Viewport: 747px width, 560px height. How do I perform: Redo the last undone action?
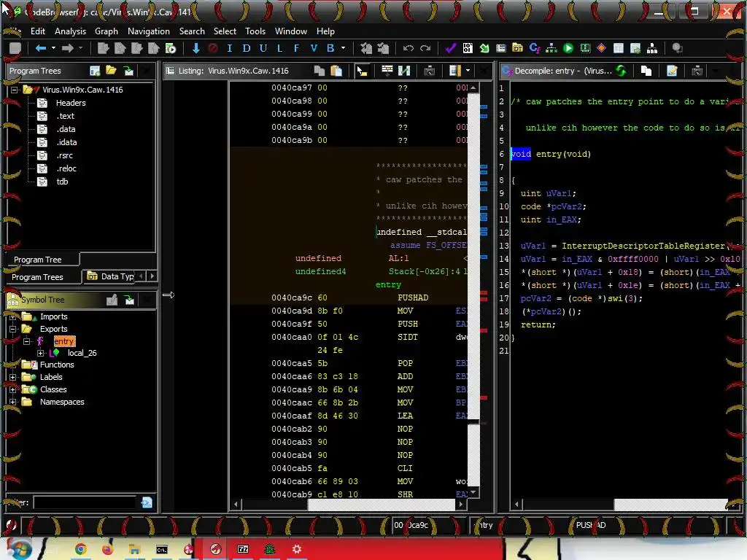point(425,48)
